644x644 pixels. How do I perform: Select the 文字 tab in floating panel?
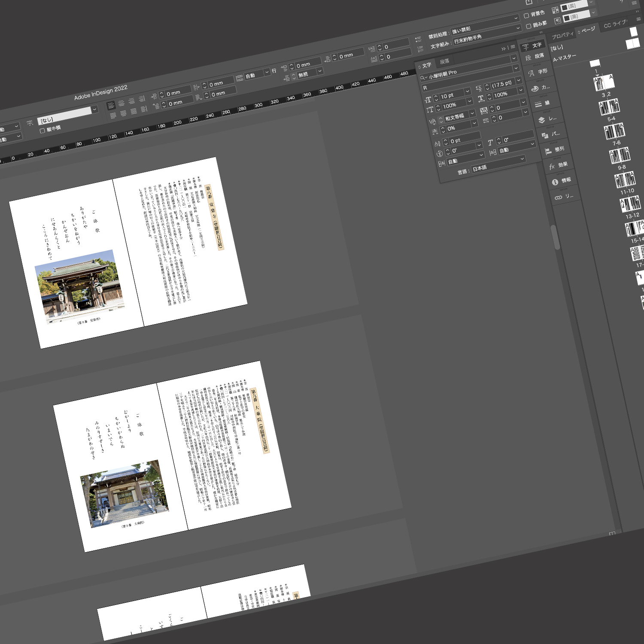point(426,65)
